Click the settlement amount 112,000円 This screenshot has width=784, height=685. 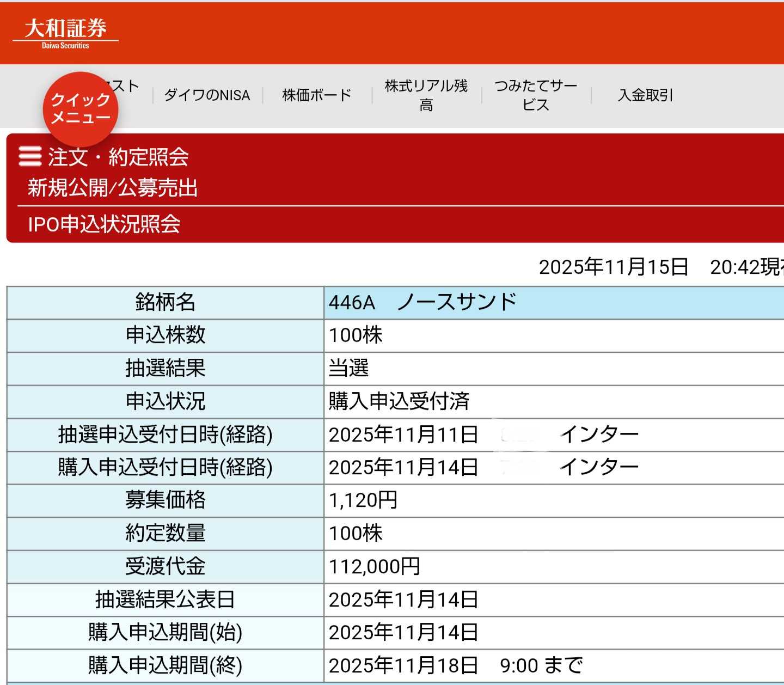pos(375,566)
